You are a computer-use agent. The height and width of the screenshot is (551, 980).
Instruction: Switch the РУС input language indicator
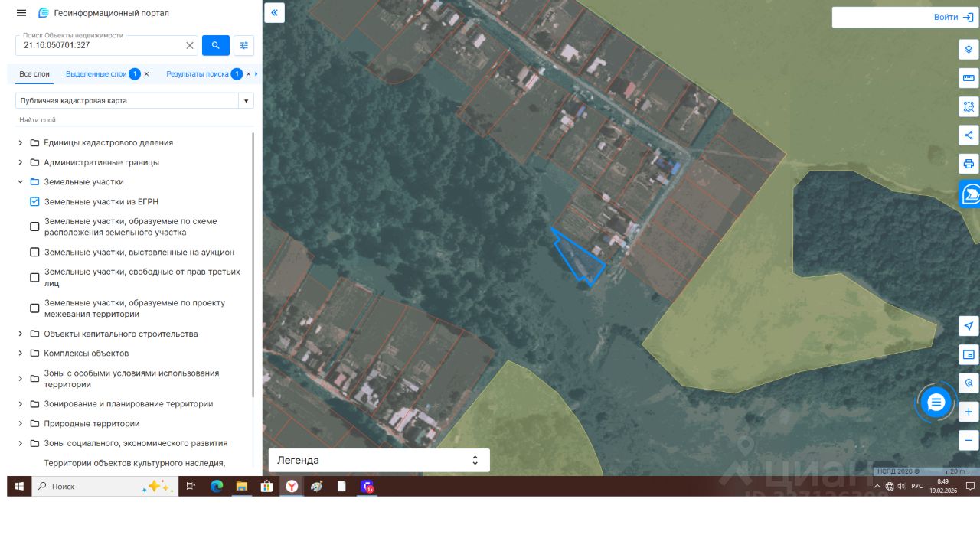(x=916, y=486)
